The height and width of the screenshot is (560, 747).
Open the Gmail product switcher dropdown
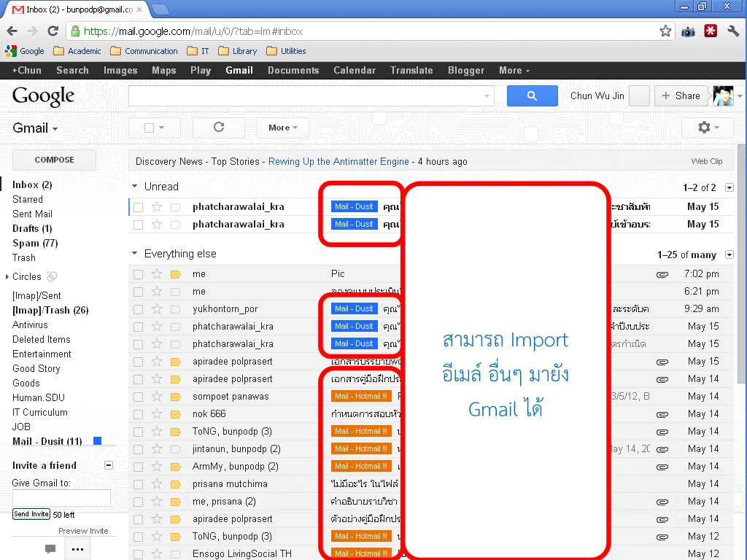click(x=35, y=128)
